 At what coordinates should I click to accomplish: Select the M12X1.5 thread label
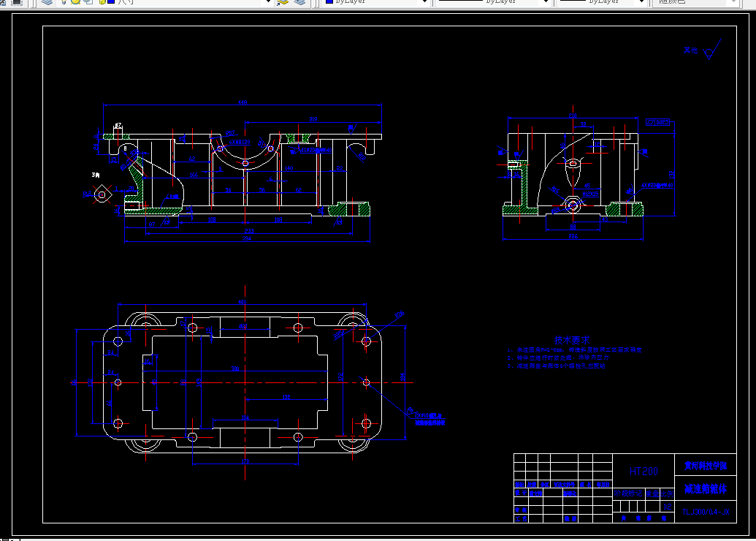tap(590, 194)
